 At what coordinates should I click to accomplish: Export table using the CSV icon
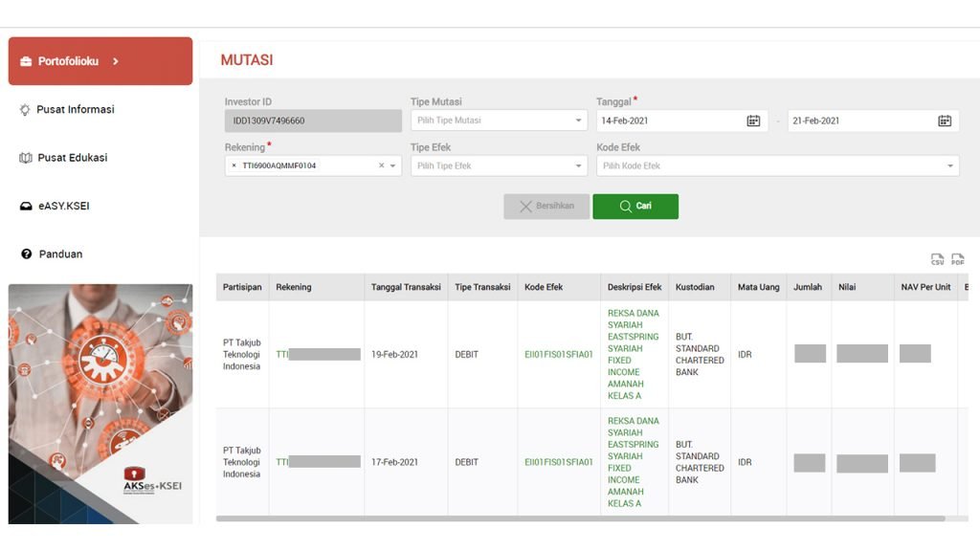click(x=937, y=259)
